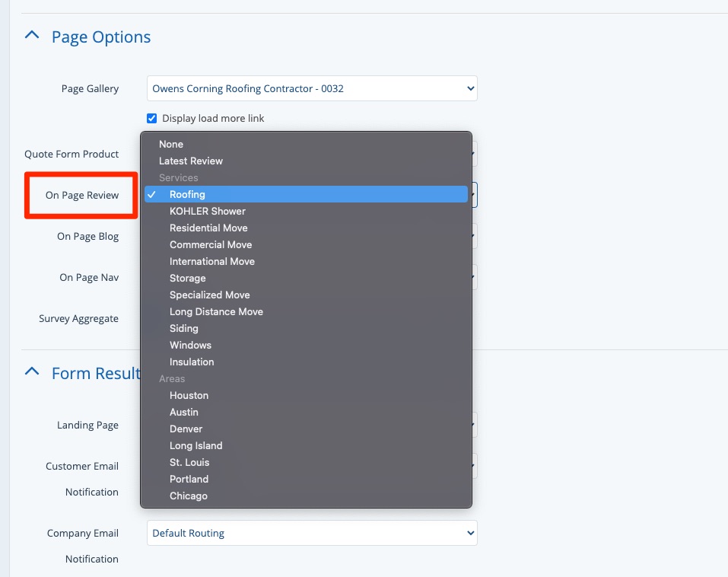This screenshot has width=728, height=577.
Task: Choose Latest Review option
Action: (x=191, y=161)
